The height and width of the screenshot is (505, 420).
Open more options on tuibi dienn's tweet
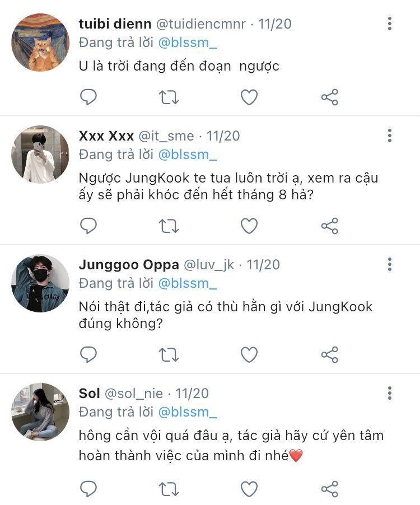pyautogui.click(x=390, y=24)
